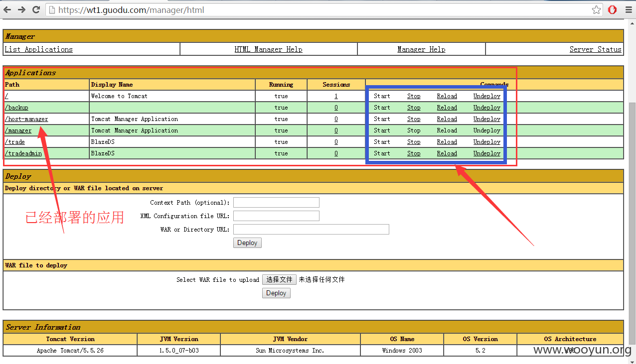Click the WAR or Directory URL field
Image resolution: width=636 pixels, height=364 pixels.
click(311, 230)
